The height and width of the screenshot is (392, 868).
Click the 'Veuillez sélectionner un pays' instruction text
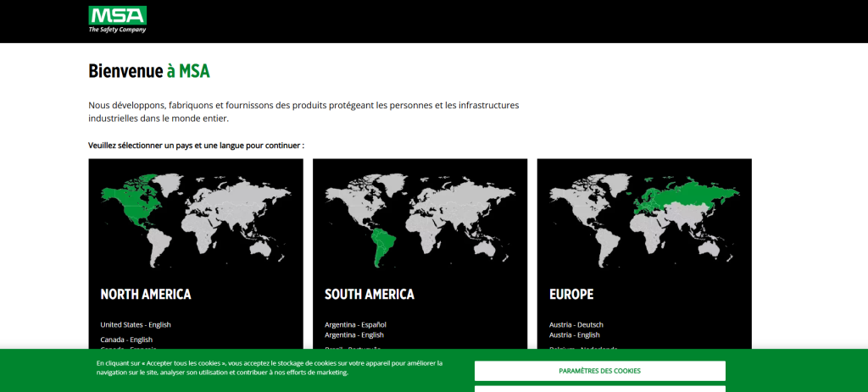tap(196, 146)
